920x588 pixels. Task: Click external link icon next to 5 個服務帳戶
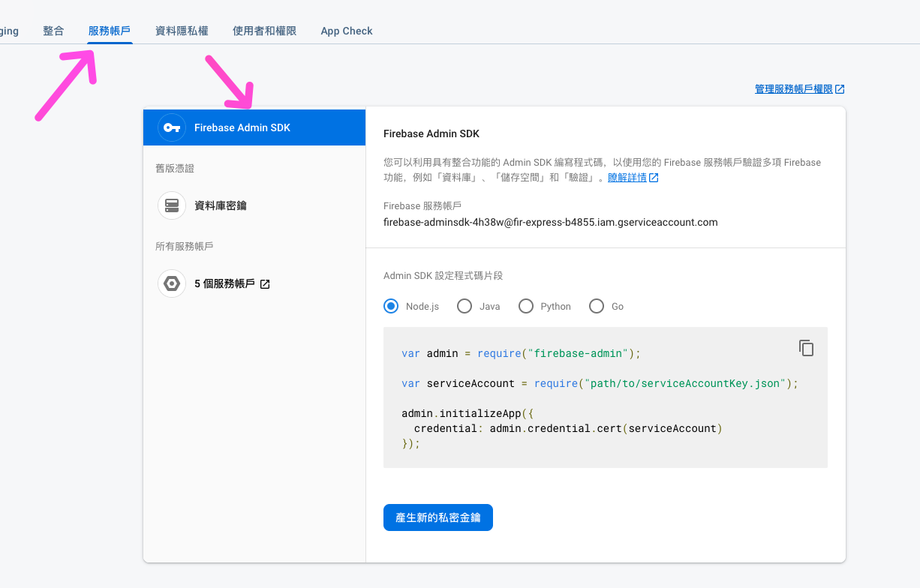[265, 284]
